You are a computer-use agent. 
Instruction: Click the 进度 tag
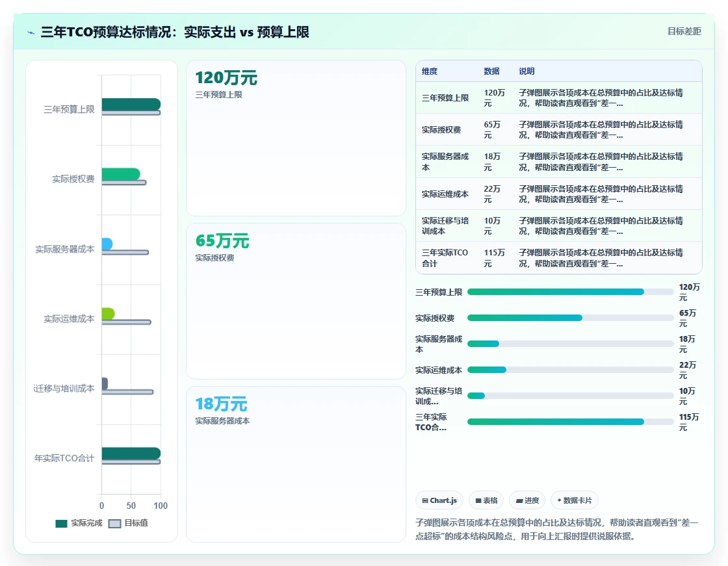tap(527, 500)
